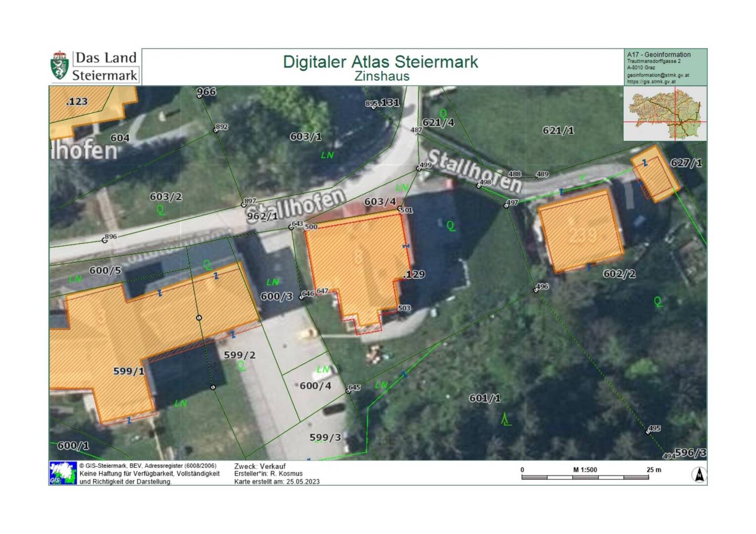This screenshot has width=756, height=534.
Task: Click the Zinshaus subtitle
Action: (x=382, y=76)
